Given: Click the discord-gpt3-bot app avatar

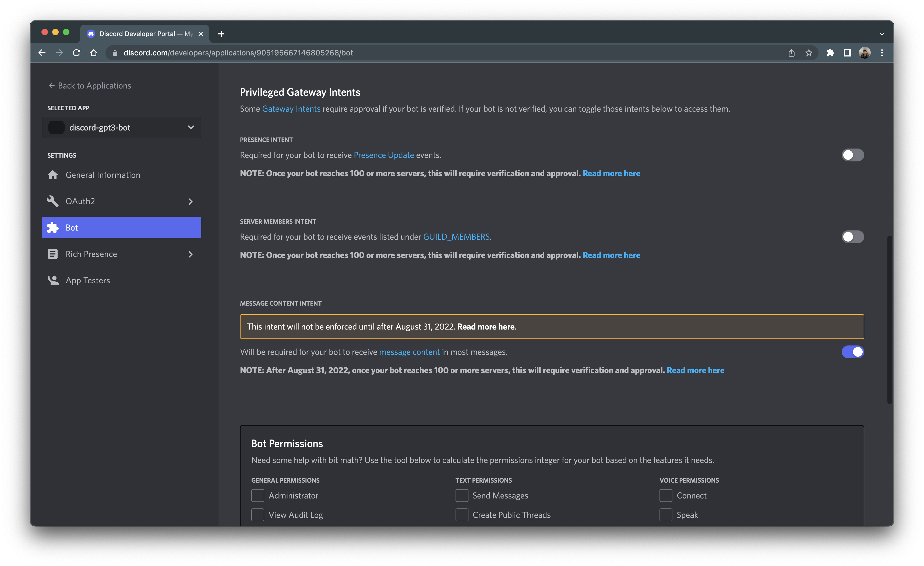Looking at the screenshot, I should pyautogui.click(x=57, y=128).
